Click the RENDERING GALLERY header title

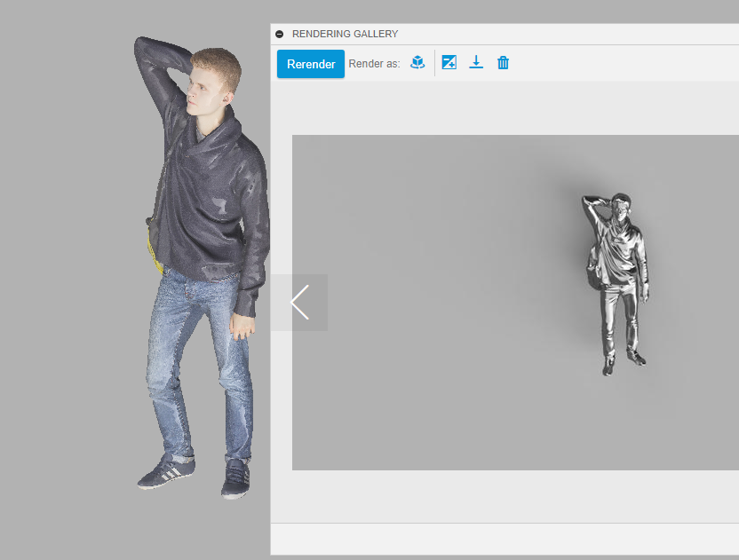point(345,34)
